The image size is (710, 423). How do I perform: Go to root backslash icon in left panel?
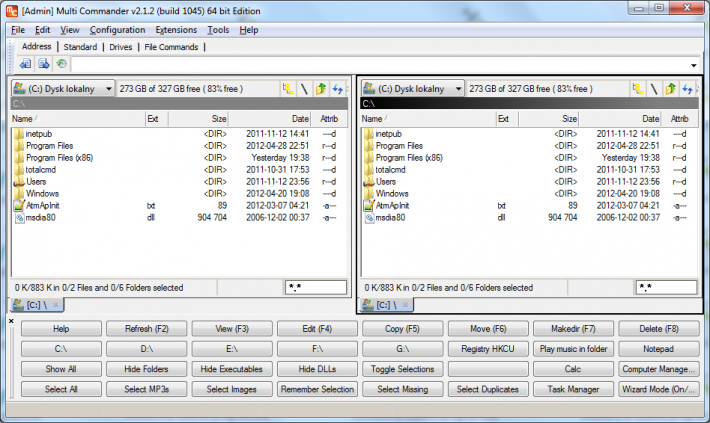click(304, 88)
